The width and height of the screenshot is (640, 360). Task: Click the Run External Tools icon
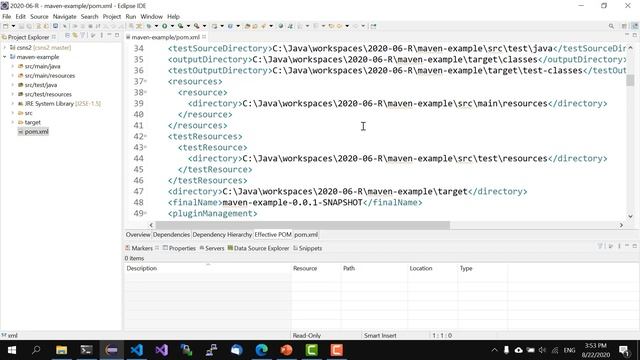click(x=197, y=26)
